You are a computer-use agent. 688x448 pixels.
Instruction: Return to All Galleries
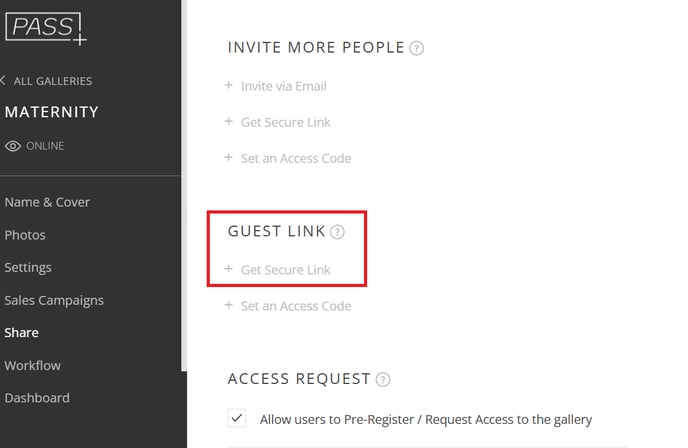pos(53,81)
